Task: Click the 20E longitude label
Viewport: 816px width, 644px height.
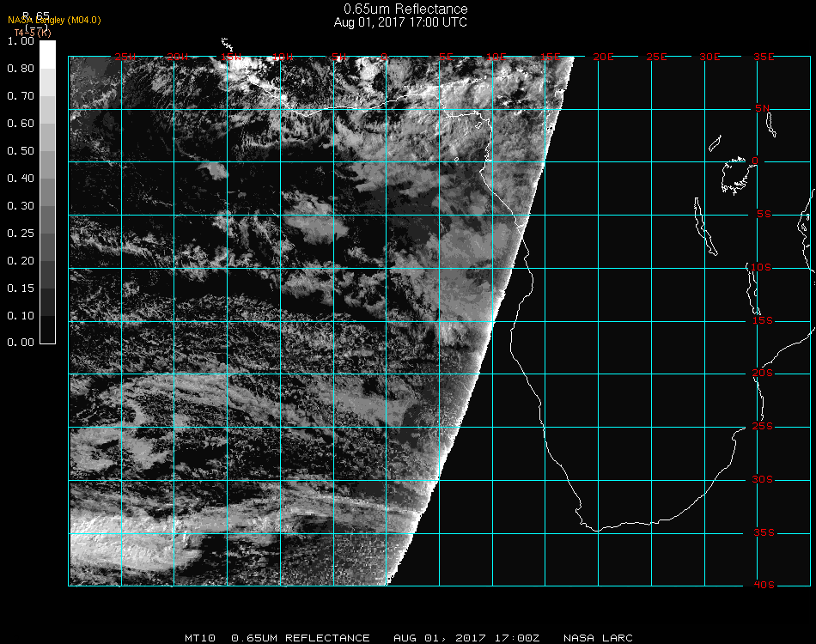Action: tap(604, 57)
